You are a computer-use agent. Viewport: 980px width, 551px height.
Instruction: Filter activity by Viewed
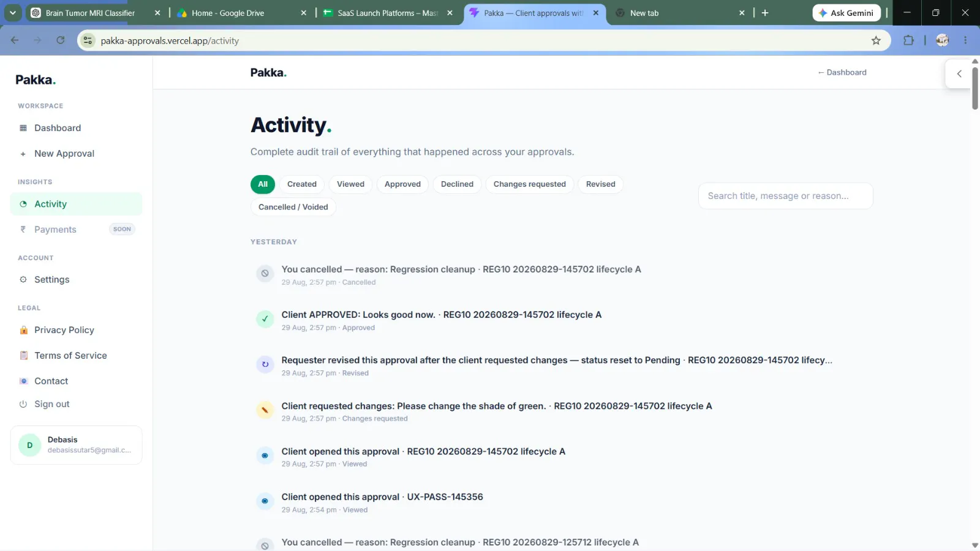[x=350, y=184]
